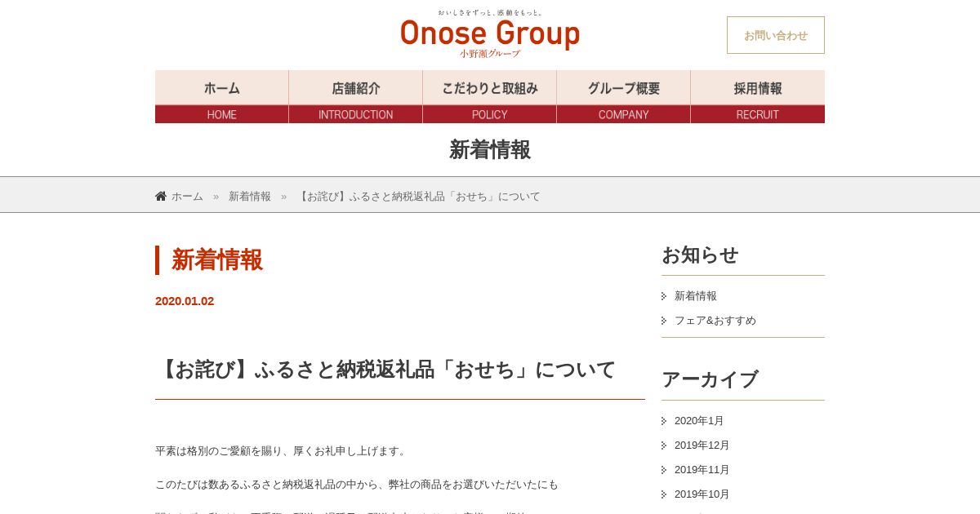Click the アーカイブ sidebar heading
The image size is (980, 514).
point(710,379)
